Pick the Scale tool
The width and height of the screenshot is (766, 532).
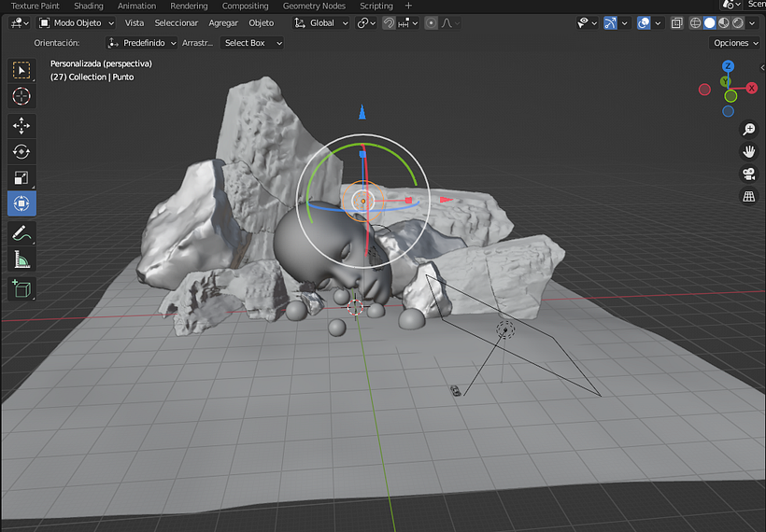(21, 177)
